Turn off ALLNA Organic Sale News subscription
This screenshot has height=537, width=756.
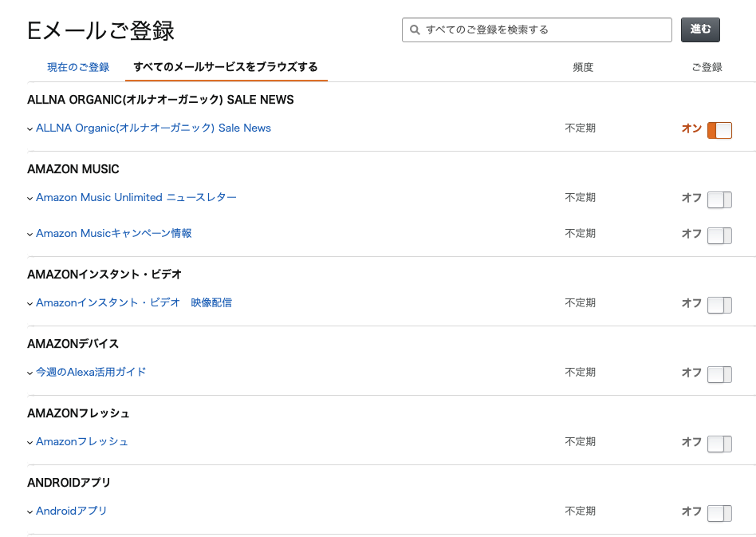tap(719, 130)
